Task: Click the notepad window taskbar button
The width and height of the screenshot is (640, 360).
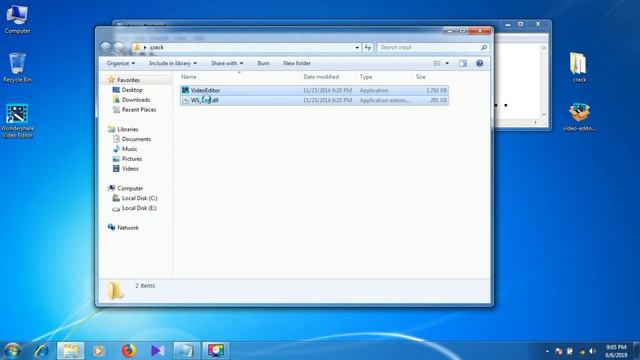Action: [x=187, y=351]
